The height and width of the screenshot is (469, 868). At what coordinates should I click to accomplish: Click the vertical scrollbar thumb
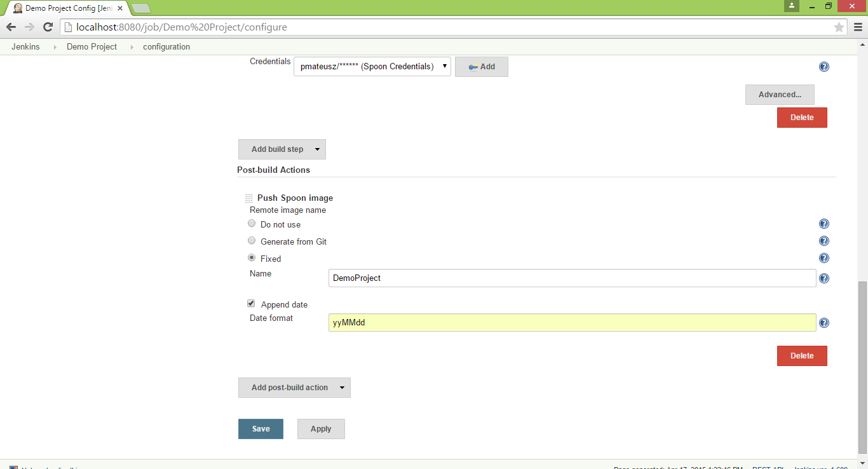click(862, 367)
